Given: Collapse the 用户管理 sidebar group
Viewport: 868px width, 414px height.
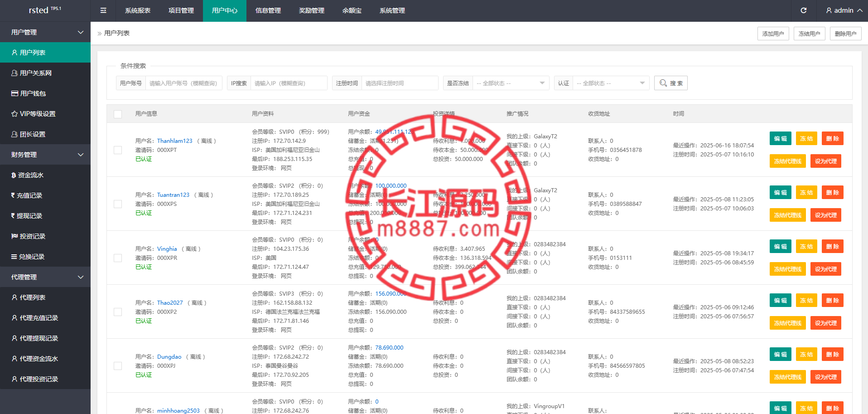Looking at the screenshot, I should pyautogui.click(x=45, y=32).
